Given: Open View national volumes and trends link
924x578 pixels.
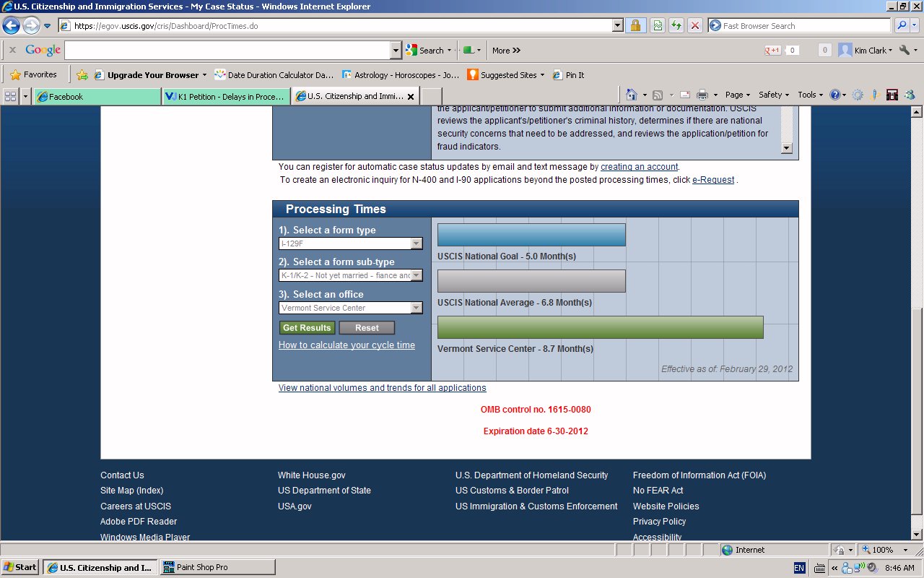Looking at the screenshot, I should [383, 388].
